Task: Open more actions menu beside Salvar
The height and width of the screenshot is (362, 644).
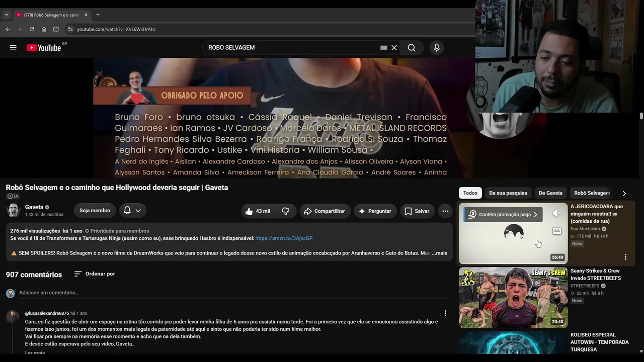Action: (x=445, y=211)
